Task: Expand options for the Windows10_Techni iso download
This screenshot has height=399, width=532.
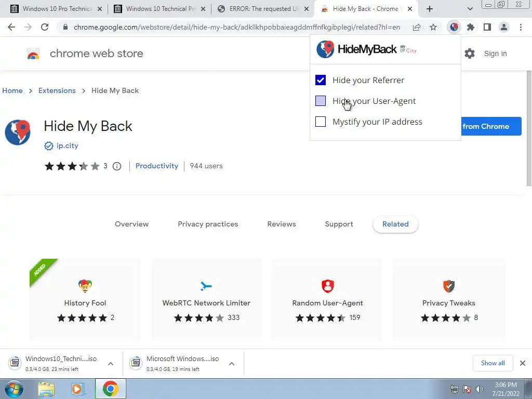Action: click(111, 363)
